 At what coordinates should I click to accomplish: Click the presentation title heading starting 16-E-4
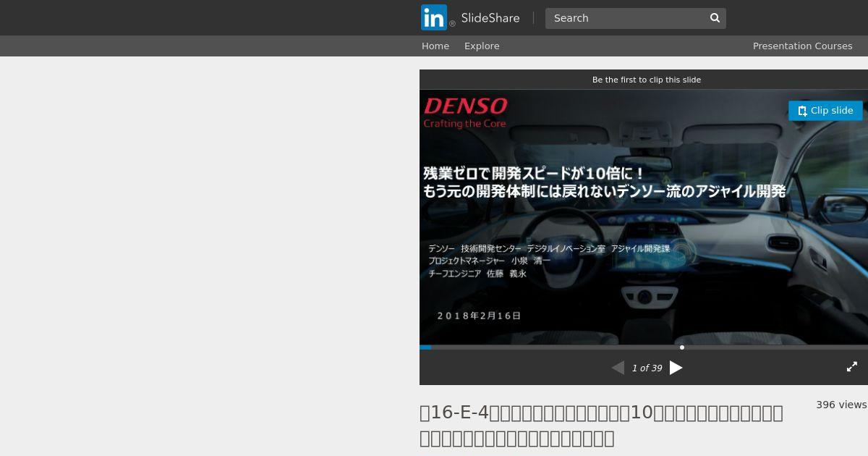[601, 425]
